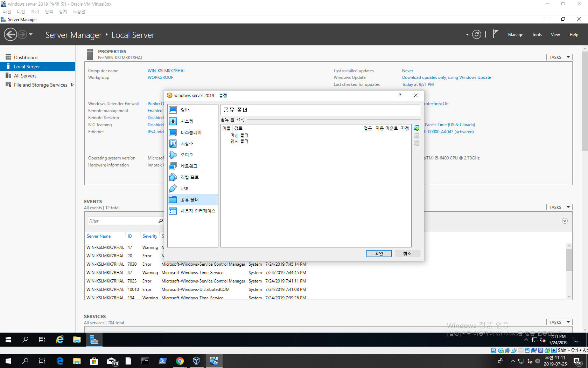
Task: Click the Never last installed updates link
Action: tap(407, 71)
